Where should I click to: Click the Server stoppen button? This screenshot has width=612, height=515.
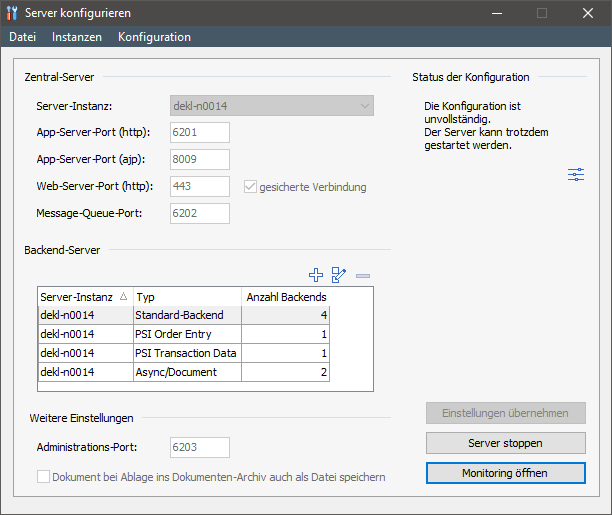coord(505,443)
